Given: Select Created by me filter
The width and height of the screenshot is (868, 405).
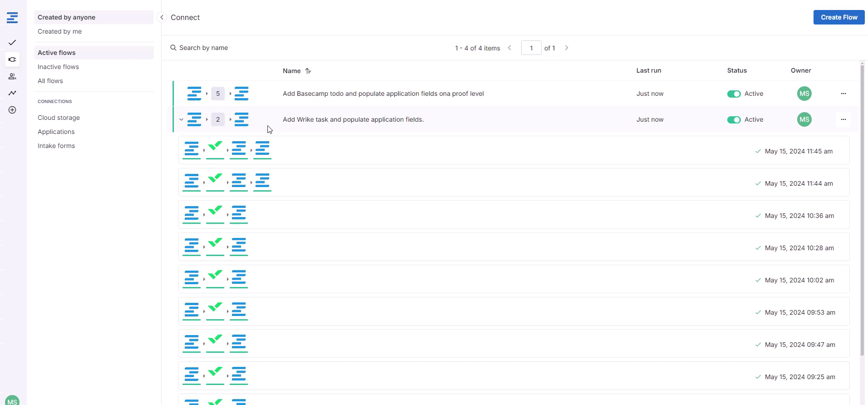Looking at the screenshot, I should 59,31.
